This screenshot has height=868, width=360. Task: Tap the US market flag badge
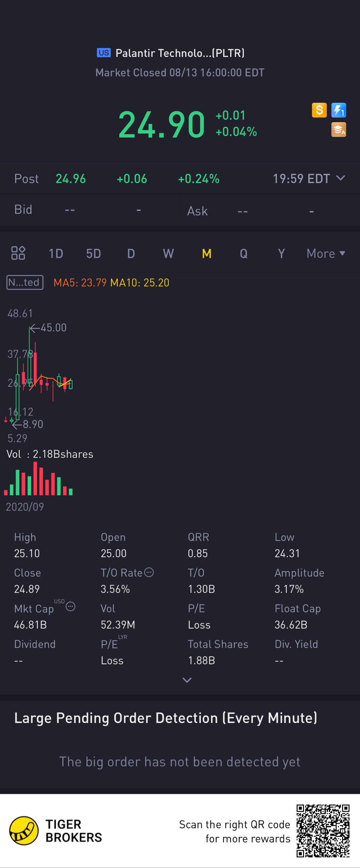(x=104, y=52)
